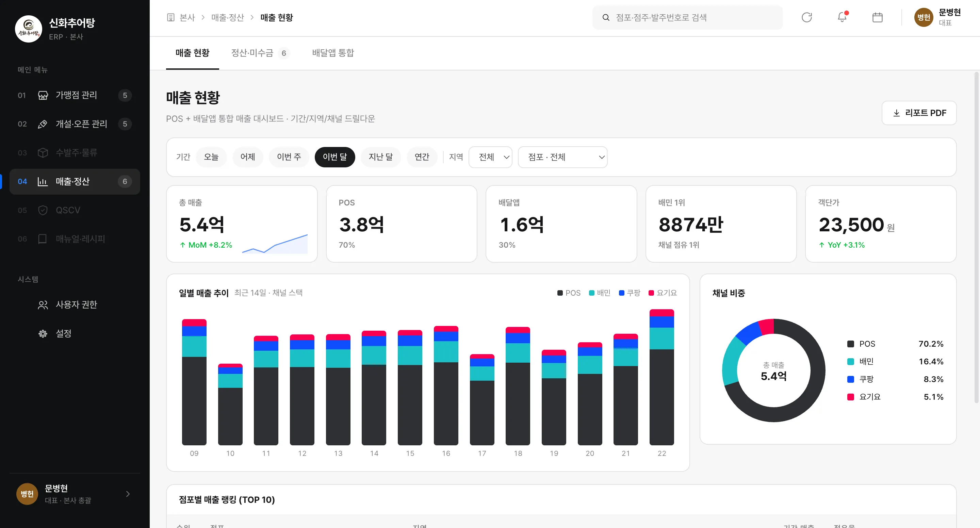Click the bar for day 22
This screenshot has width=980, height=528.
coord(661,377)
